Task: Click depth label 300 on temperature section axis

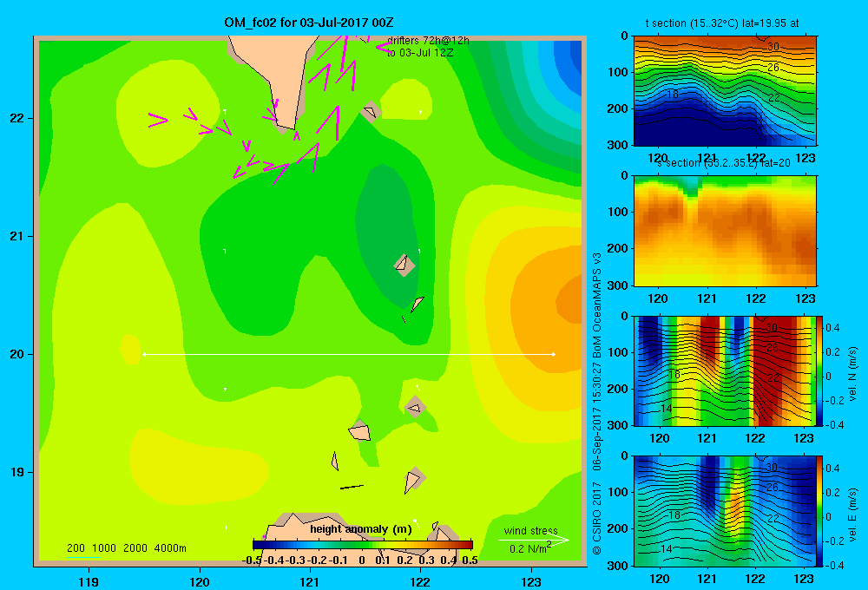Action: (617, 145)
